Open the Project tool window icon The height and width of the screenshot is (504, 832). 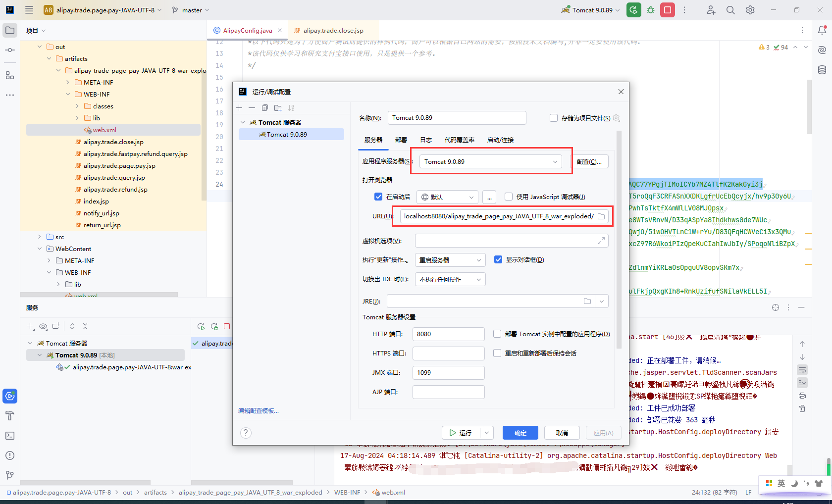click(x=10, y=30)
